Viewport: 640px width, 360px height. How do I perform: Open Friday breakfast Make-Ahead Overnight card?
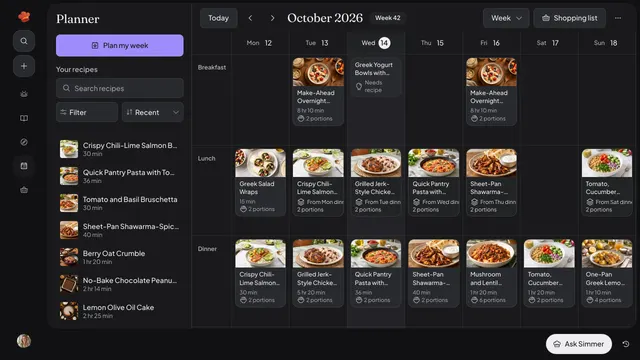491,91
